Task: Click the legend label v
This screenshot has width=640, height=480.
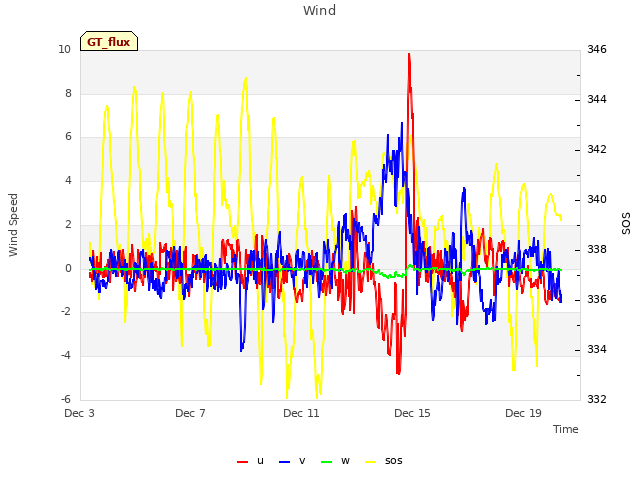Action: pos(302,461)
